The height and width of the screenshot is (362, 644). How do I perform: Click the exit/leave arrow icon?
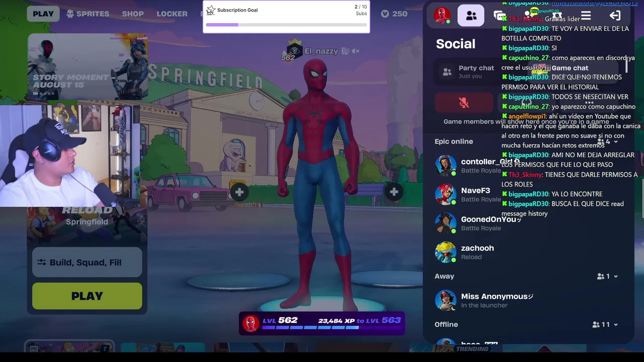[615, 16]
